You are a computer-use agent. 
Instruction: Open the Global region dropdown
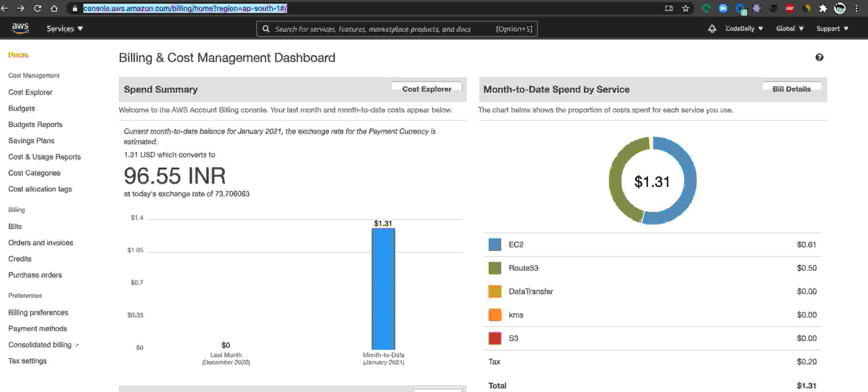point(790,29)
